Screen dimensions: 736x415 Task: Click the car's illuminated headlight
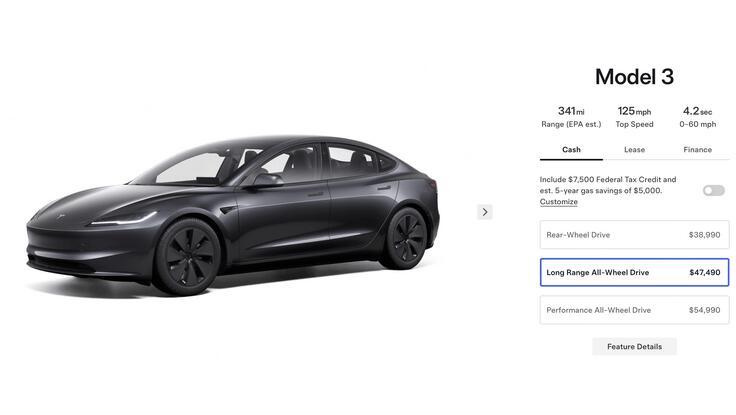point(123,219)
